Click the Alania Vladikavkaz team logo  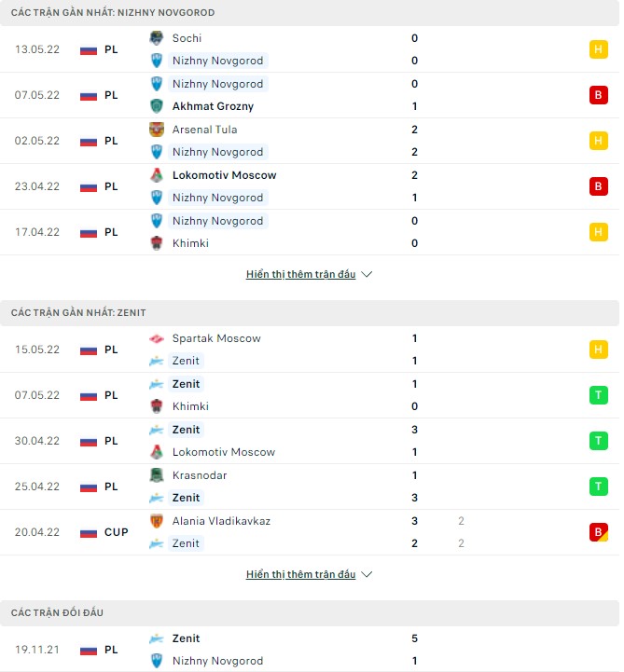point(157,521)
